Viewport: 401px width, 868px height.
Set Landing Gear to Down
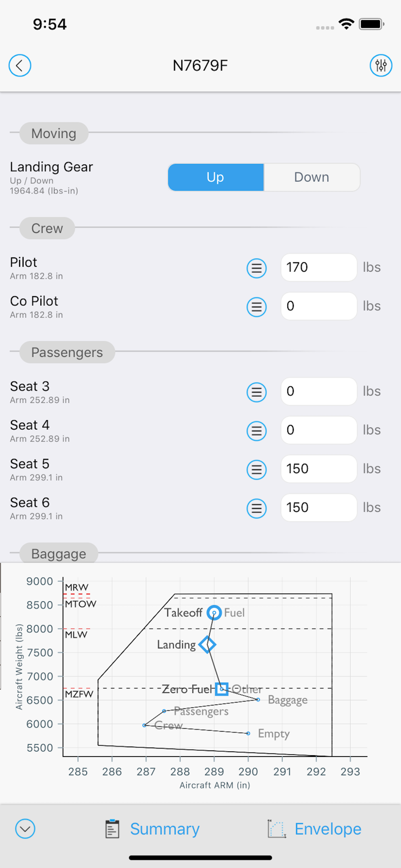(x=312, y=177)
